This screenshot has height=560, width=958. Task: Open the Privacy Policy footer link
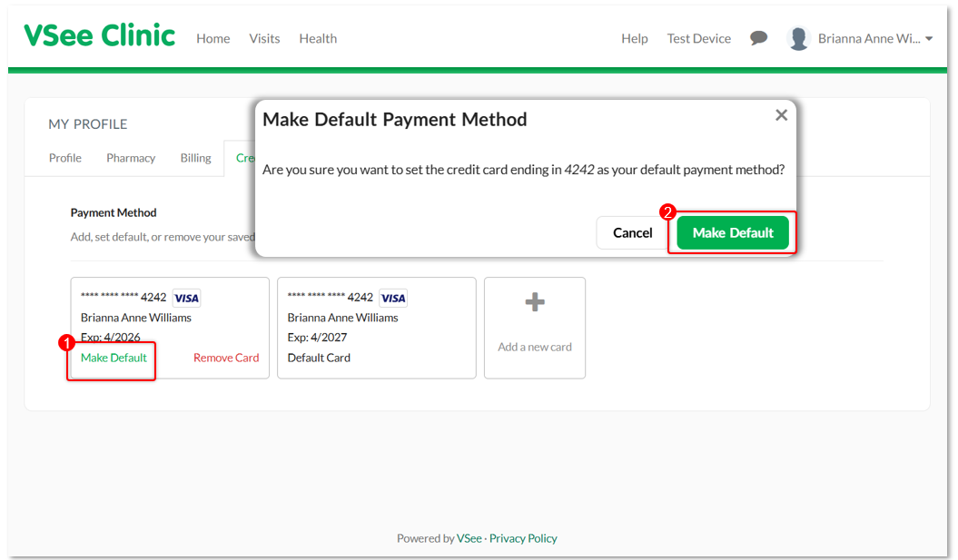point(523,538)
